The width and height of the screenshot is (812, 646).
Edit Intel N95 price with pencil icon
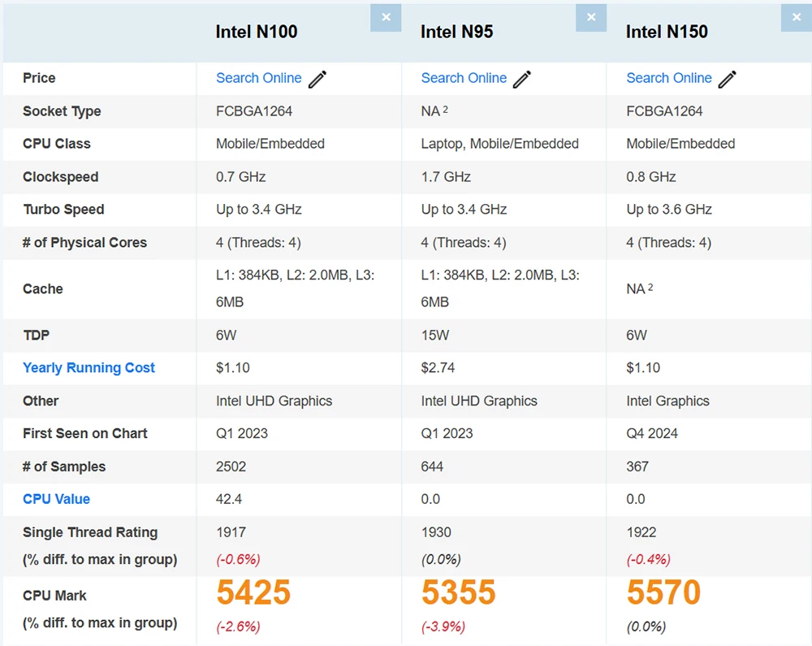tap(522, 79)
